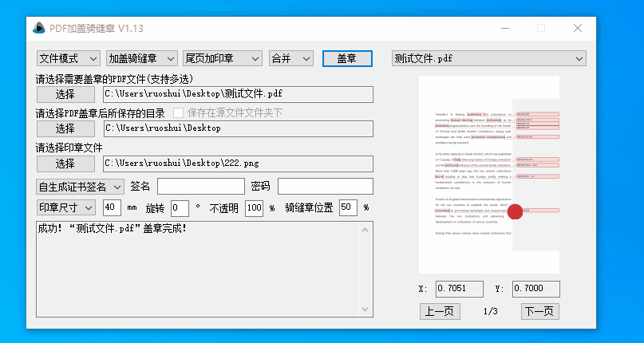Click the 1/3 page indicator text

pyautogui.click(x=491, y=311)
